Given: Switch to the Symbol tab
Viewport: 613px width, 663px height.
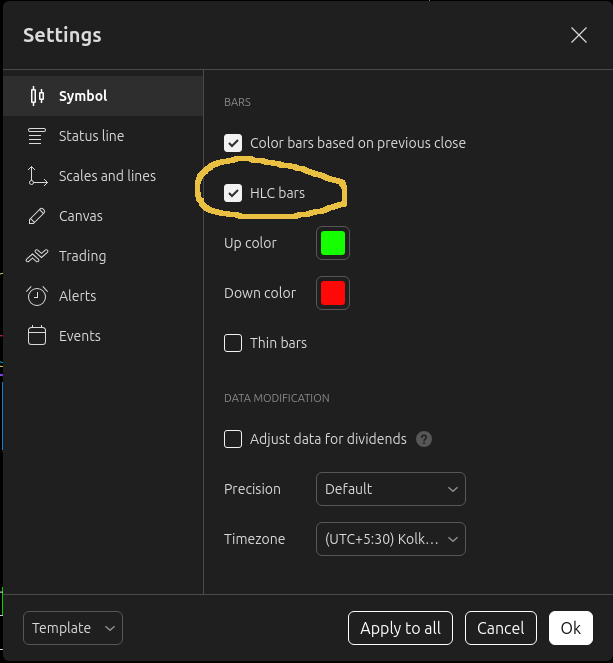Looking at the screenshot, I should tap(103, 96).
